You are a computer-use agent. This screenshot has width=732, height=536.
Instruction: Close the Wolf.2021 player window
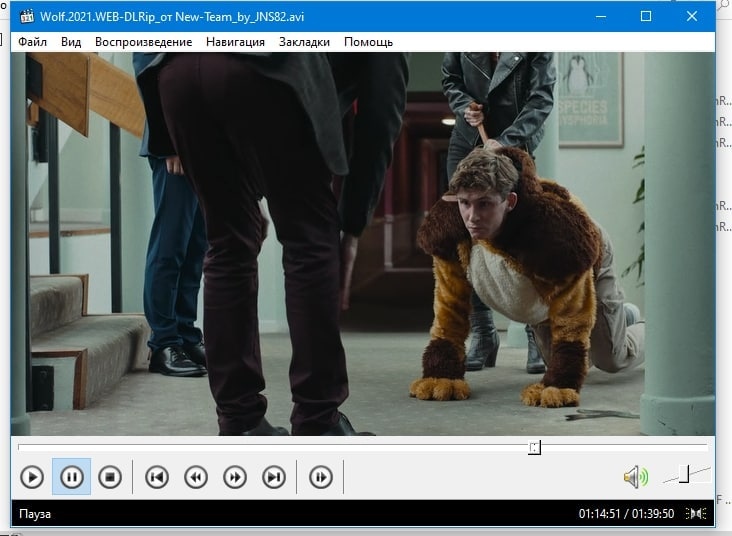tap(692, 16)
